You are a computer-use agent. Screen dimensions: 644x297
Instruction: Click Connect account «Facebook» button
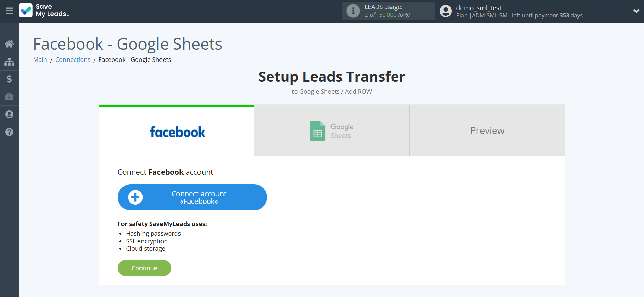coord(192,197)
